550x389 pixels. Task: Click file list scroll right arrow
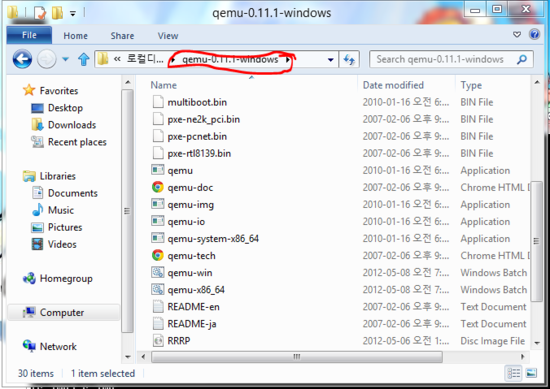pyautogui.click(x=523, y=357)
